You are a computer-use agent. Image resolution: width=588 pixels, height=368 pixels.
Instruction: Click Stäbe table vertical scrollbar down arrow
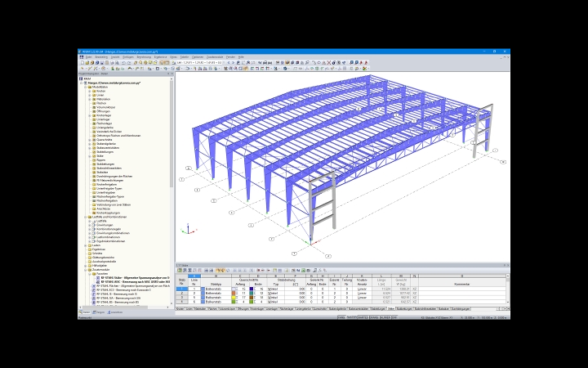point(508,302)
